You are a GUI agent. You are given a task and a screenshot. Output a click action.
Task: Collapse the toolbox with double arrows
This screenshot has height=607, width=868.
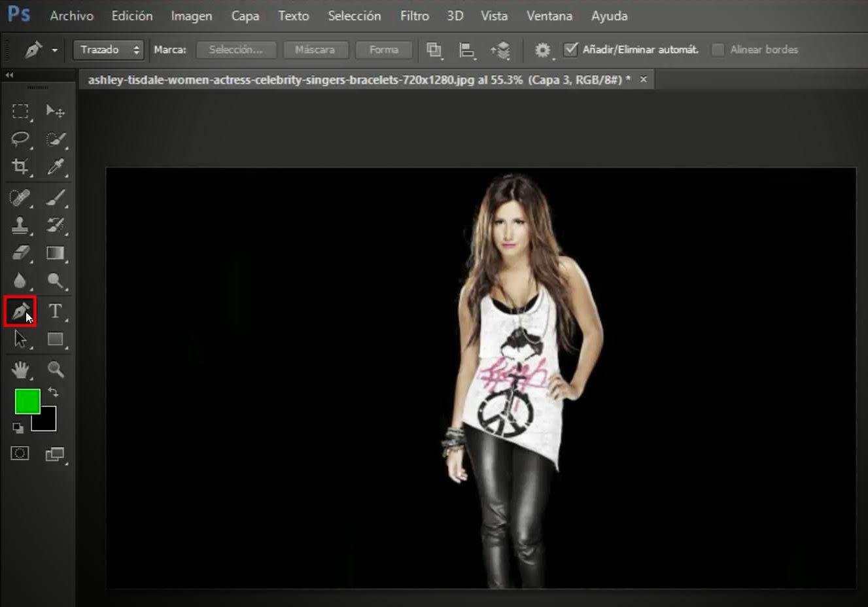[x=9, y=75]
